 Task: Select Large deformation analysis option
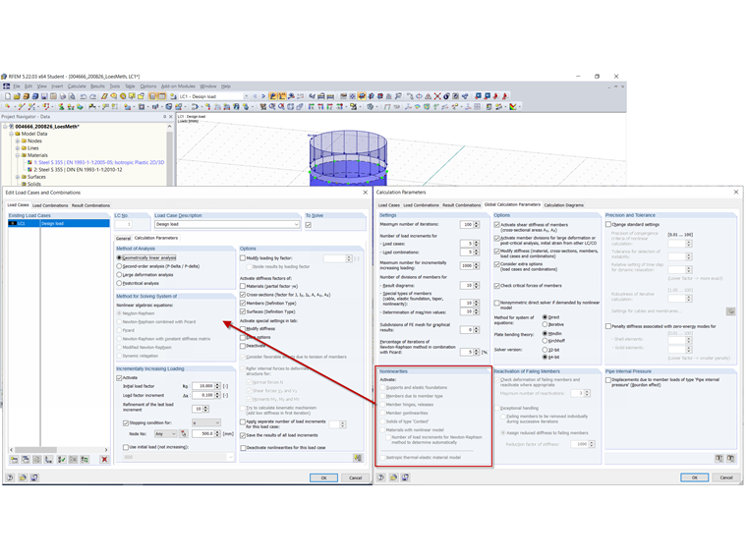click(119, 275)
